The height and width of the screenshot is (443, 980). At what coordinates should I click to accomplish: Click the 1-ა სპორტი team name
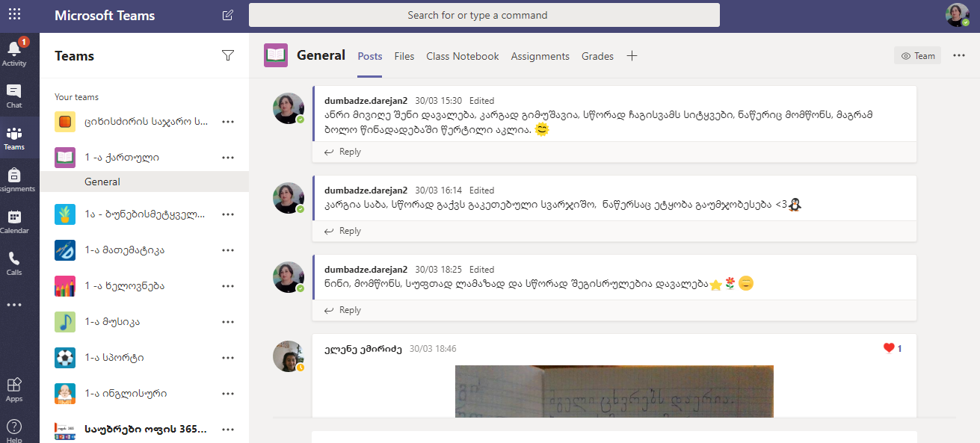click(114, 358)
